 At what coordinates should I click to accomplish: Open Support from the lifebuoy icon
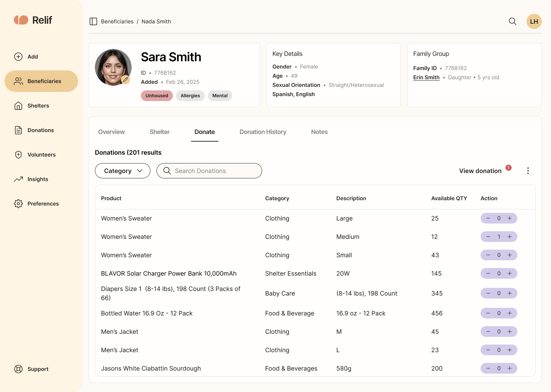click(18, 369)
